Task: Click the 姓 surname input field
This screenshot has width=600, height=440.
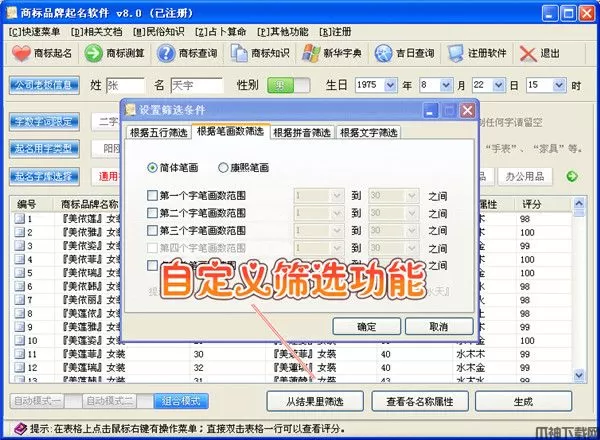Action: click(x=126, y=85)
